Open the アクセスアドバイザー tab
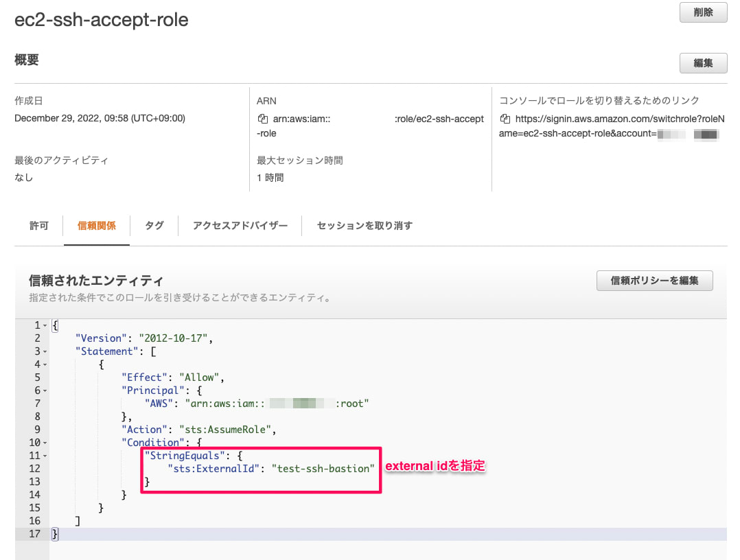The image size is (740, 560). [x=240, y=226]
